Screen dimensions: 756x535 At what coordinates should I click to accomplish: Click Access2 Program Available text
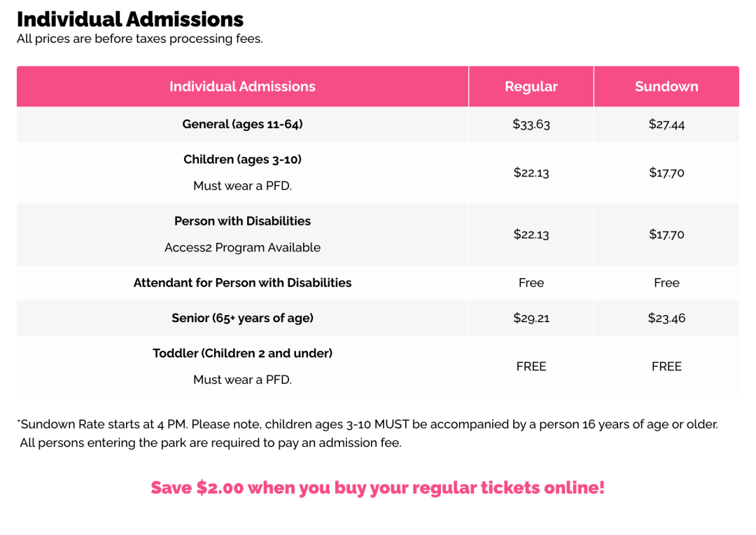coord(242,247)
